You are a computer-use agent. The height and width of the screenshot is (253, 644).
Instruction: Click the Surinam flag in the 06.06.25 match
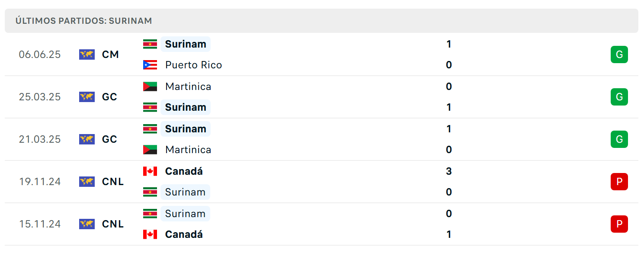click(150, 44)
